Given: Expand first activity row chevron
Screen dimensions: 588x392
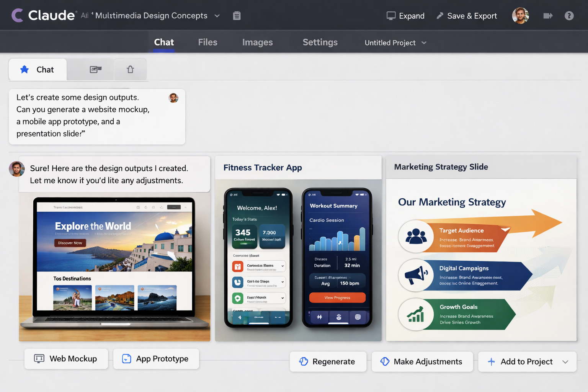Looking at the screenshot, I should point(283,266).
